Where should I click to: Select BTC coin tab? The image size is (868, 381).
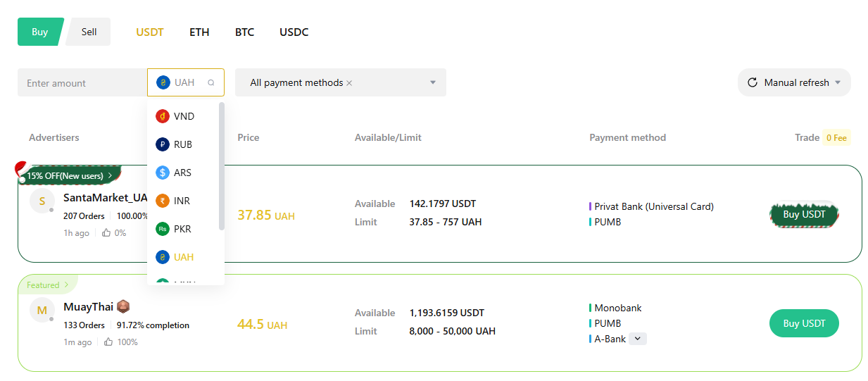click(x=245, y=32)
